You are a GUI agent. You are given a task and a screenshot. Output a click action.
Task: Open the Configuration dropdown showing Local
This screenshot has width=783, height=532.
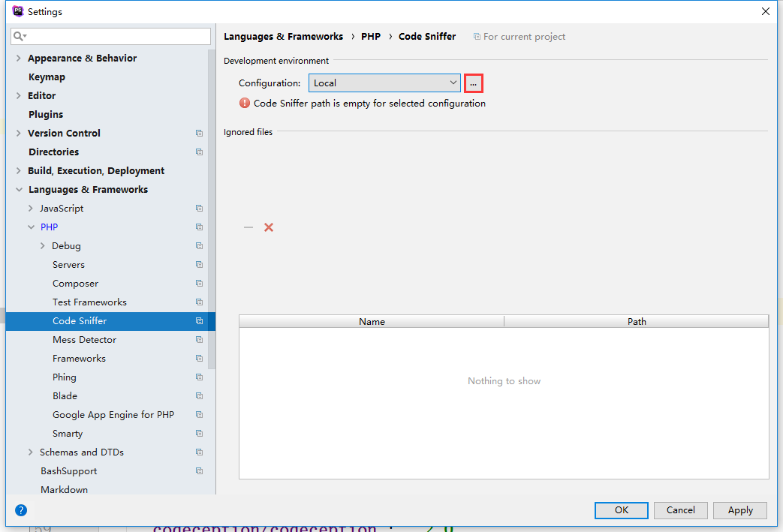click(x=384, y=83)
